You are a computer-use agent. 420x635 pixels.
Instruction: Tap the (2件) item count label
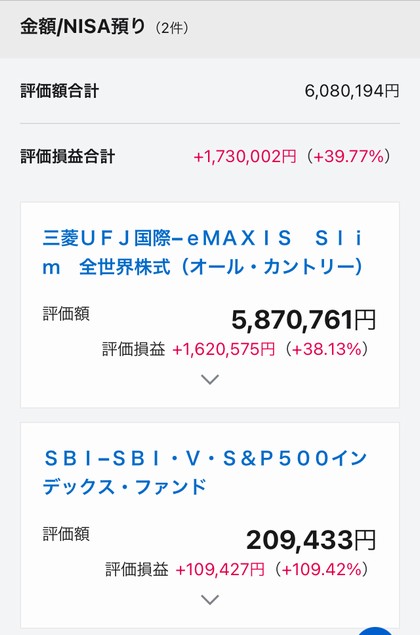[172, 28]
